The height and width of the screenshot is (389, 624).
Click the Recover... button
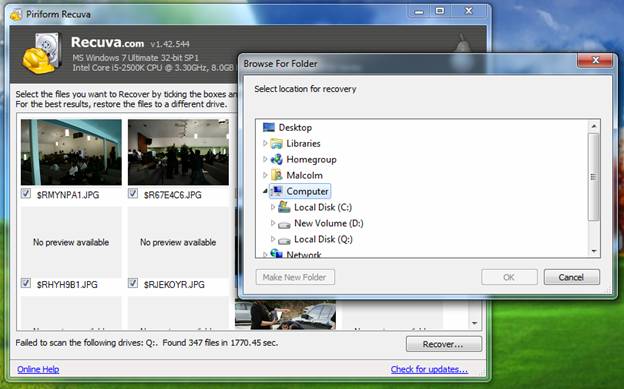(444, 344)
